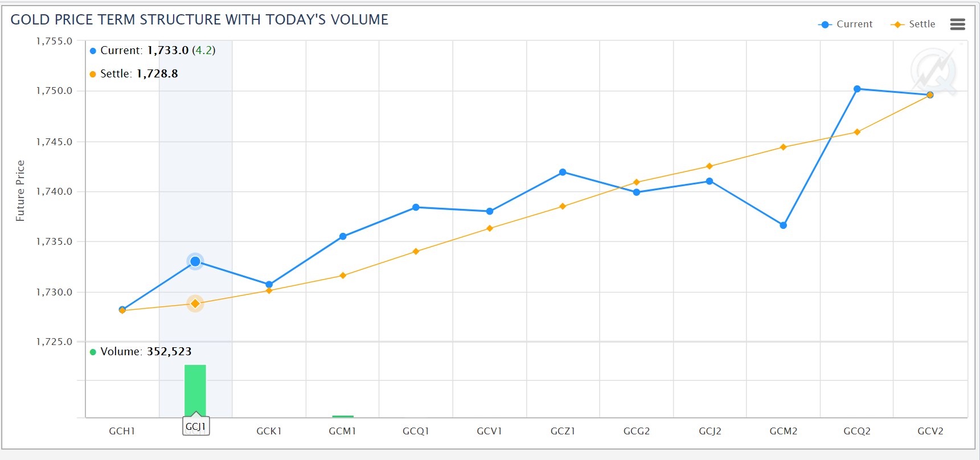The height and width of the screenshot is (460, 980).
Task: Click the GCG2 axis label
Action: coord(637,431)
